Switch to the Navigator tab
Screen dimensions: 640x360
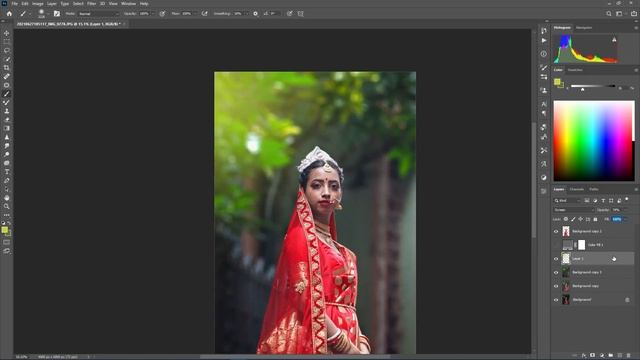click(x=584, y=28)
